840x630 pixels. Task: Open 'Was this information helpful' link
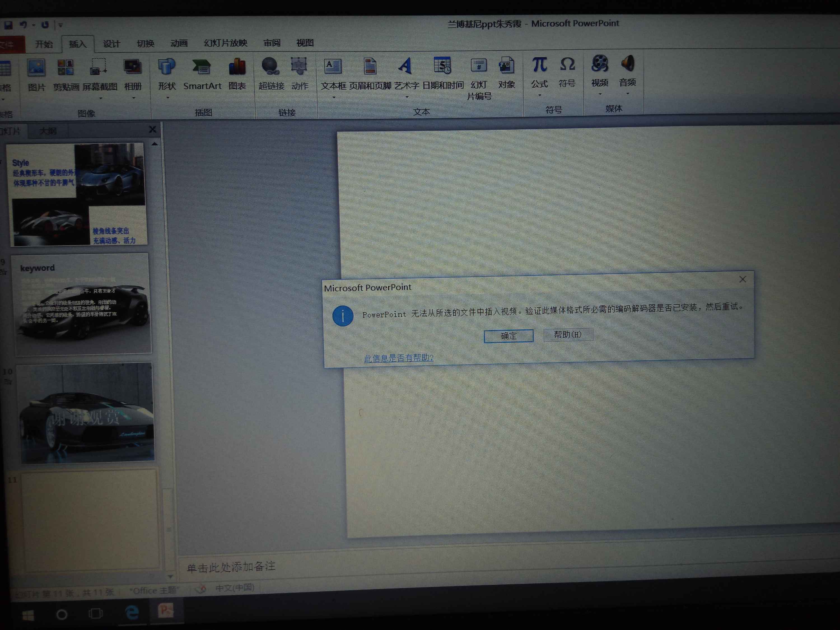click(398, 358)
